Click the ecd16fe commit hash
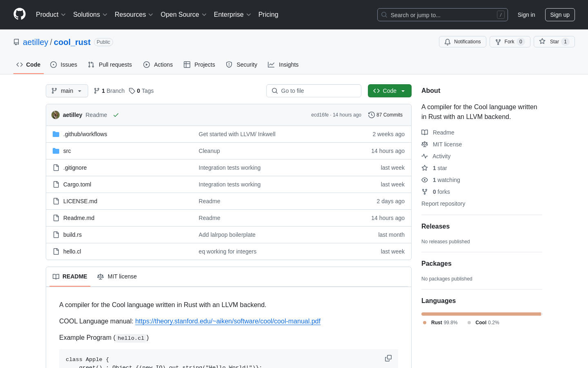The height and width of the screenshot is (368, 588). tap(320, 115)
